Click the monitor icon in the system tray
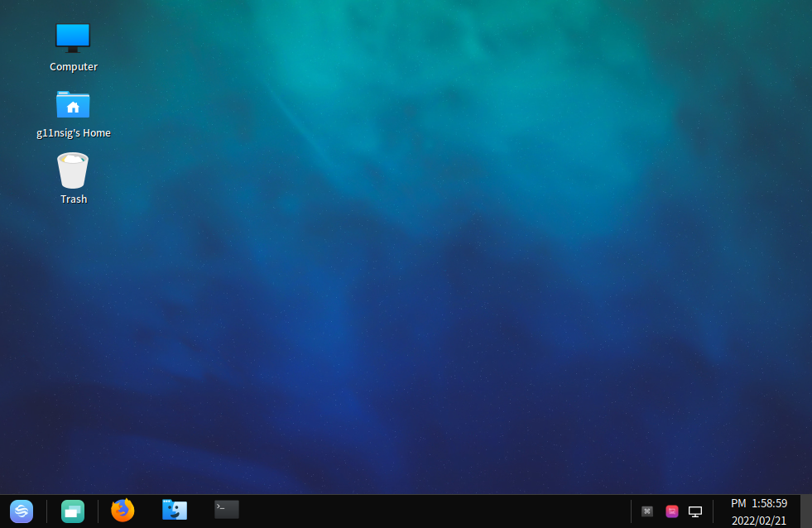This screenshot has width=812, height=528. click(694, 511)
